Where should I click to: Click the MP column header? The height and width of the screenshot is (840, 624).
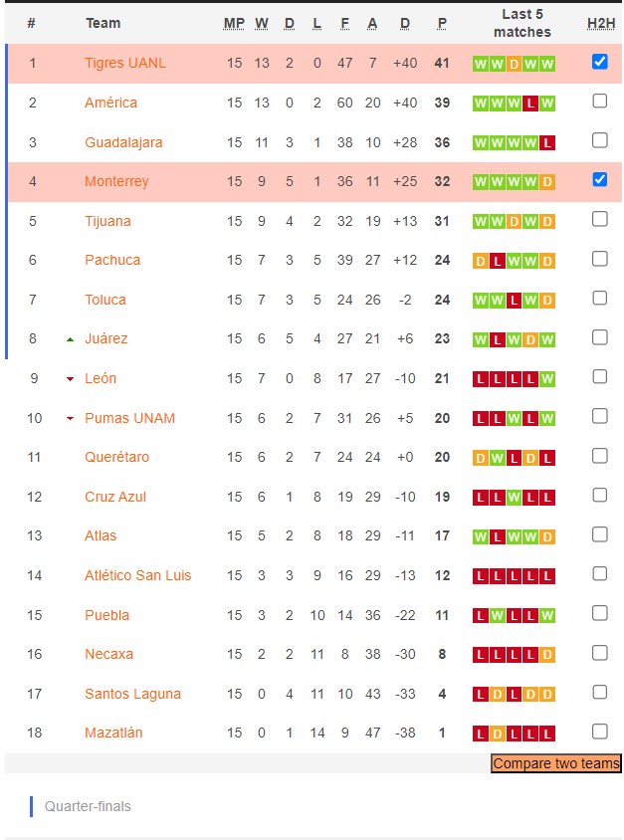click(233, 23)
